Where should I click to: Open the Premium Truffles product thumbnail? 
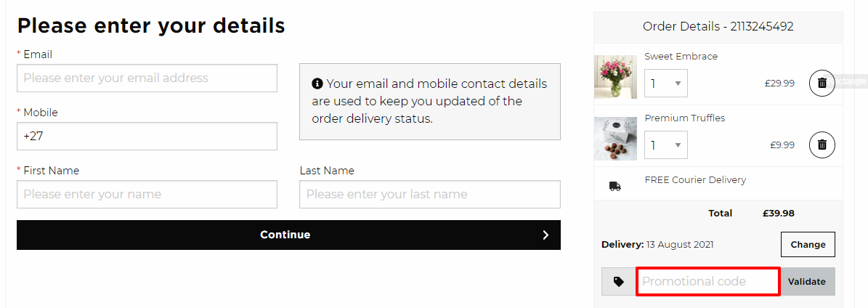click(x=615, y=139)
